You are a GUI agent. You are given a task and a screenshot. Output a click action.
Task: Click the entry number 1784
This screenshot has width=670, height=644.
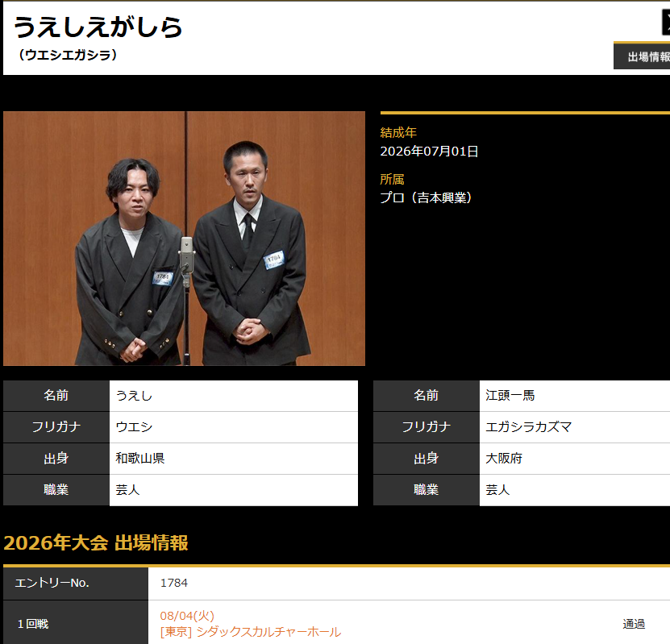[x=174, y=583]
